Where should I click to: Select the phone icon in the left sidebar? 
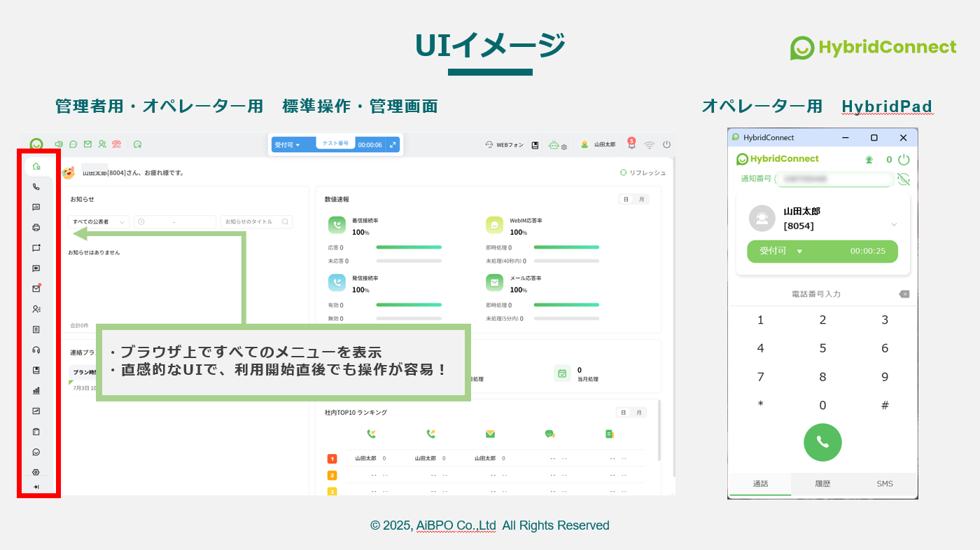pos(36,187)
